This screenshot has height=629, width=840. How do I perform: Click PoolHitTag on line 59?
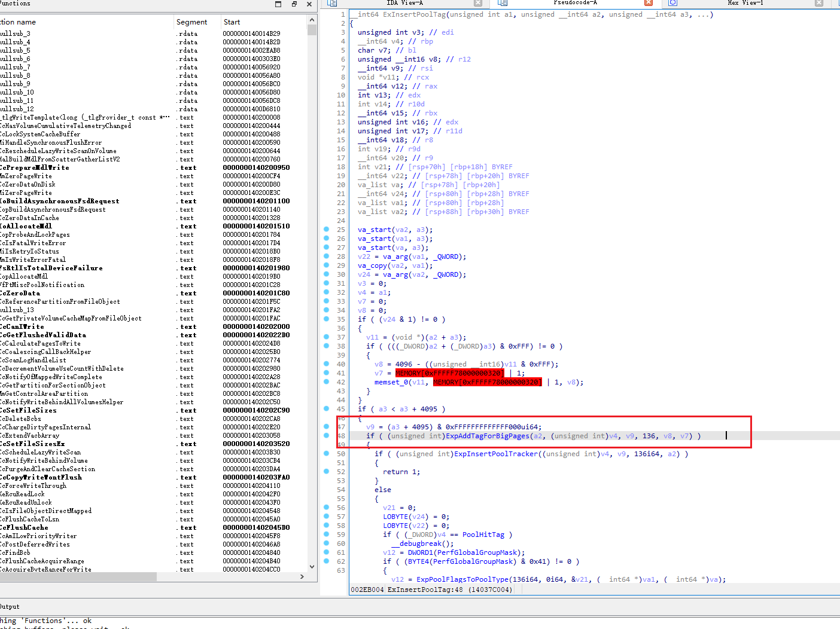coord(483,535)
